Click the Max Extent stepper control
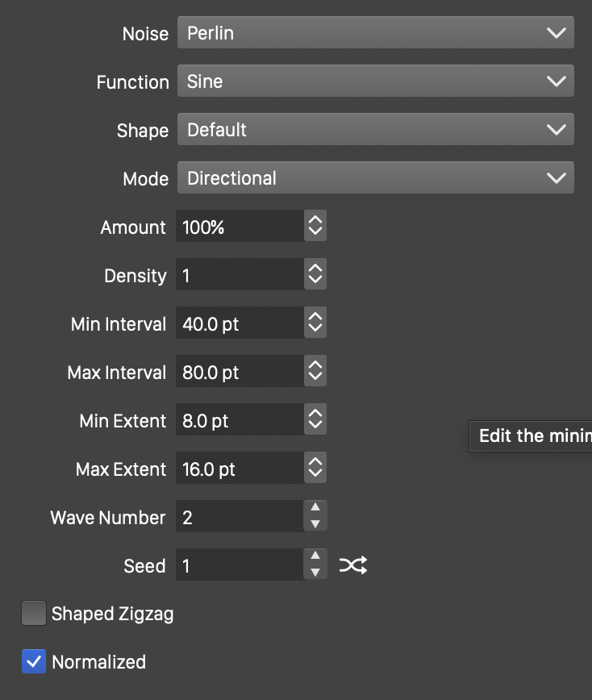This screenshot has height=700, width=592. [315, 469]
